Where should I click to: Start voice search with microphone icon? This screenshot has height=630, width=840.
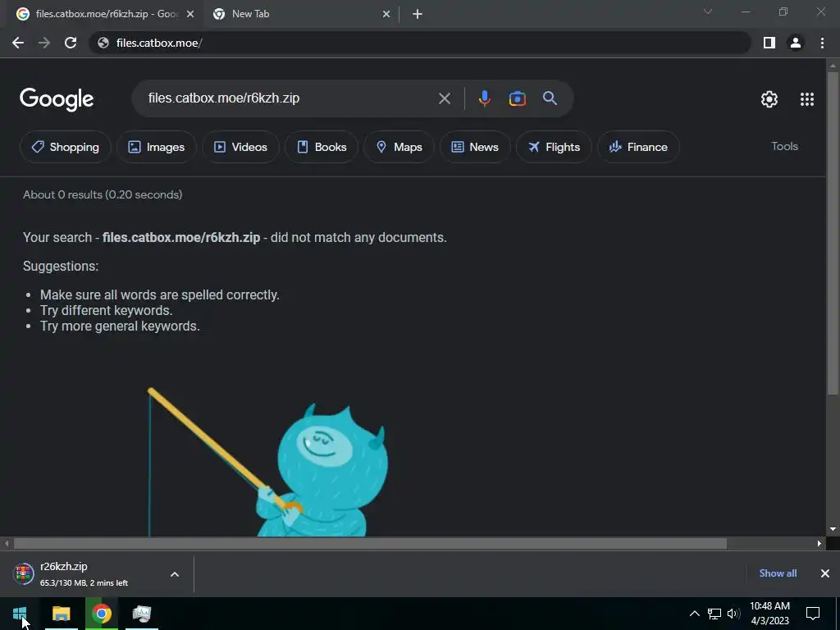[484, 98]
